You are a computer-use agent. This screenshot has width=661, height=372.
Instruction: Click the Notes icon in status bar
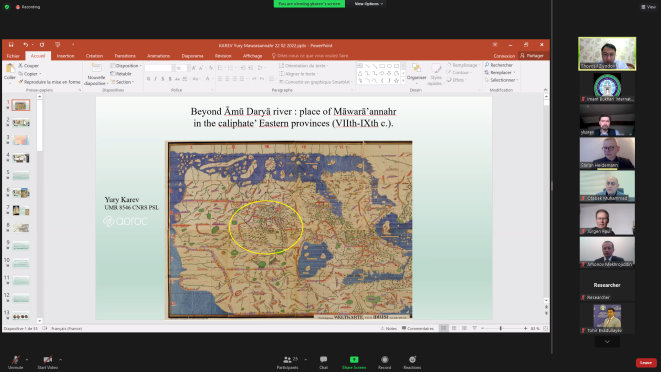click(x=383, y=328)
